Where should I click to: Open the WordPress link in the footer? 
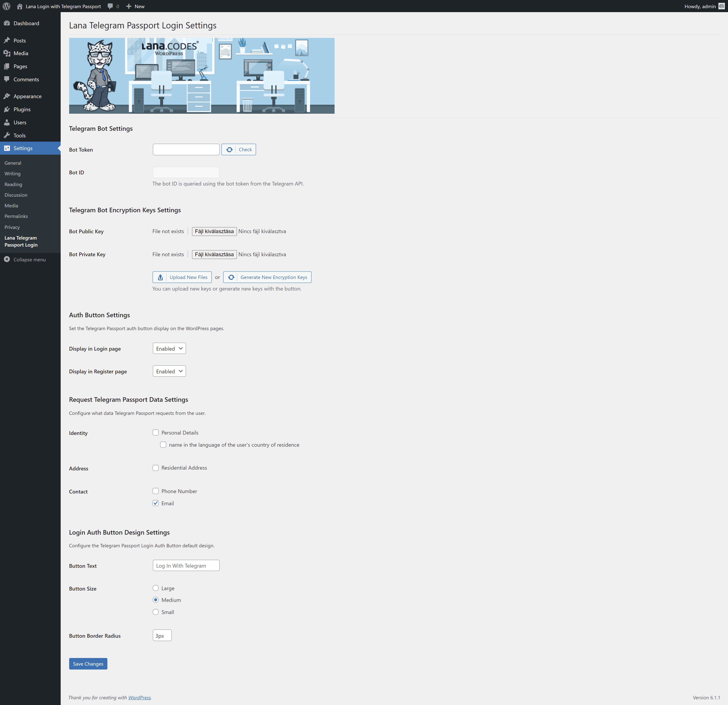pyautogui.click(x=139, y=698)
